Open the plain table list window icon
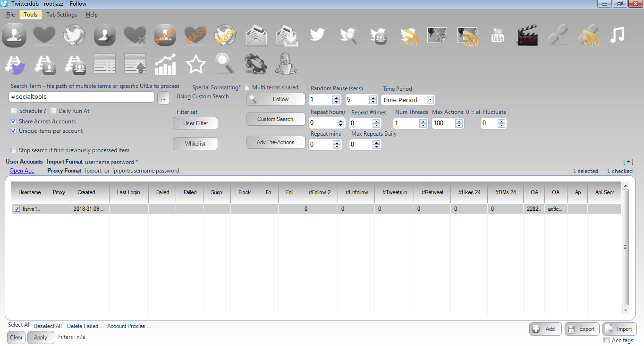644x346 pixels. pyautogui.click(x=105, y=64)
